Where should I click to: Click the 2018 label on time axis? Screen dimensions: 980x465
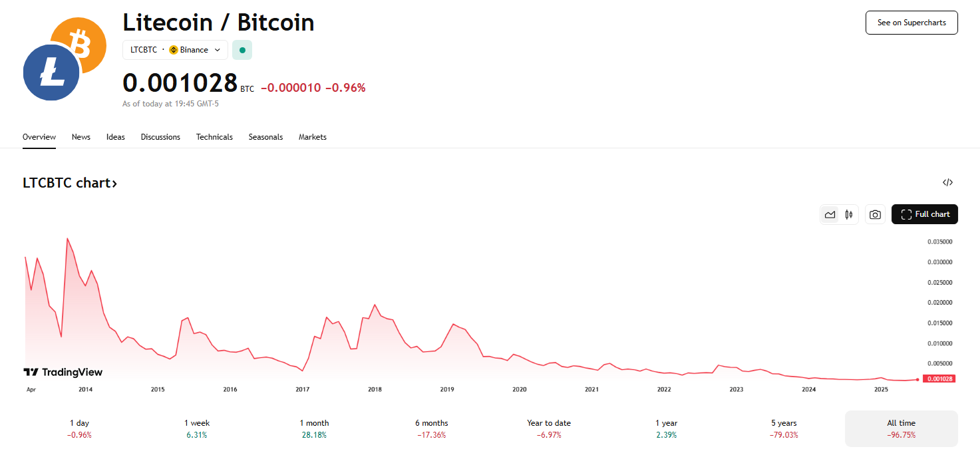point(375,389)
